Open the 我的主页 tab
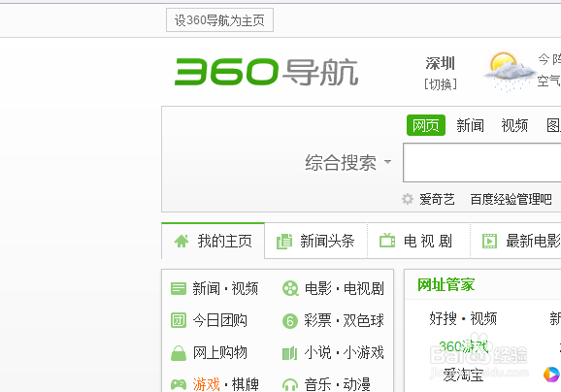 (x=214, y=241)
